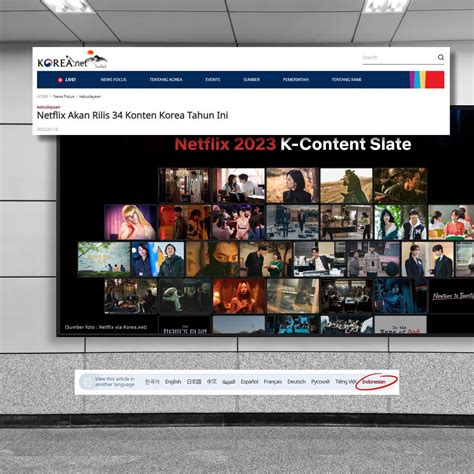Viewport: 474px width, 474px height.
Task: Select Français language option
Action: [x=273, y=382]
